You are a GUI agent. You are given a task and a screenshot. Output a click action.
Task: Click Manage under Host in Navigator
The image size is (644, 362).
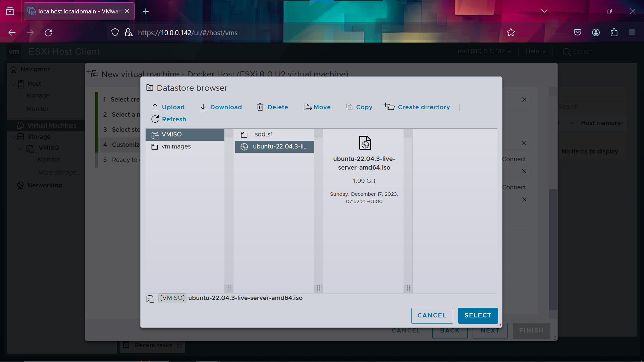tap(38, 96)
